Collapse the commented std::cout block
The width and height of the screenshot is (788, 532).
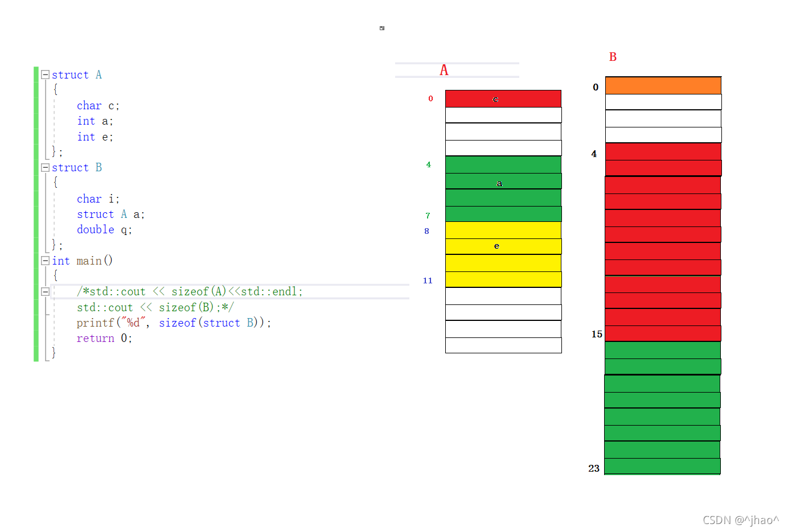(x=45, y=291)
